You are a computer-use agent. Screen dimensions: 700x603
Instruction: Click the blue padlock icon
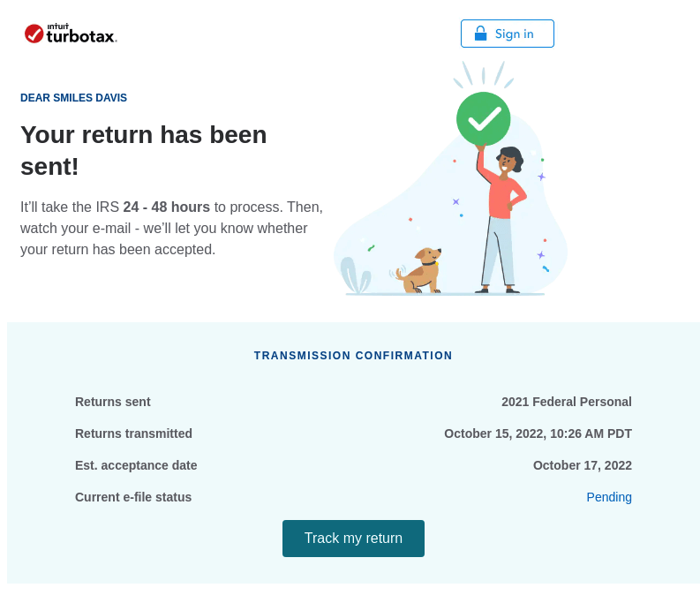[x=480, y=34]
